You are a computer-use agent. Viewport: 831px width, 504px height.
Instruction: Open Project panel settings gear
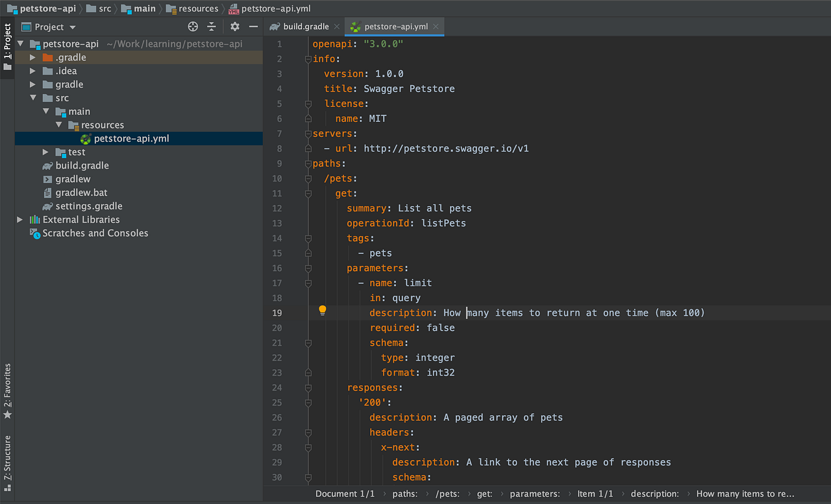tap(235, 27)
